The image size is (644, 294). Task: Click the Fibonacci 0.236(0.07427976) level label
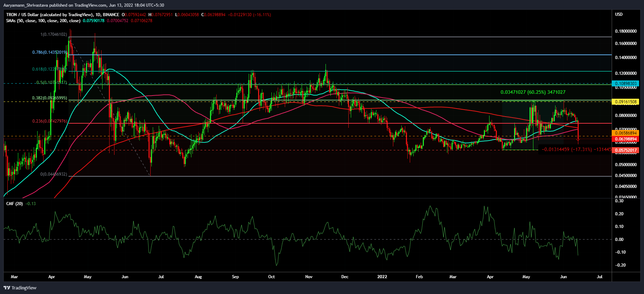pos(50,121)
